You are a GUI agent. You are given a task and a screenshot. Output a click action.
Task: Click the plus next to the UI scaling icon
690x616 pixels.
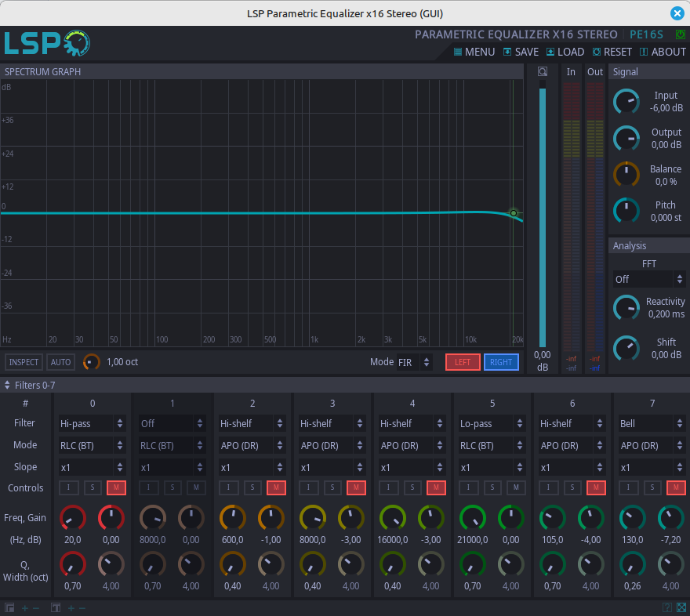click(x=25, y=608)
